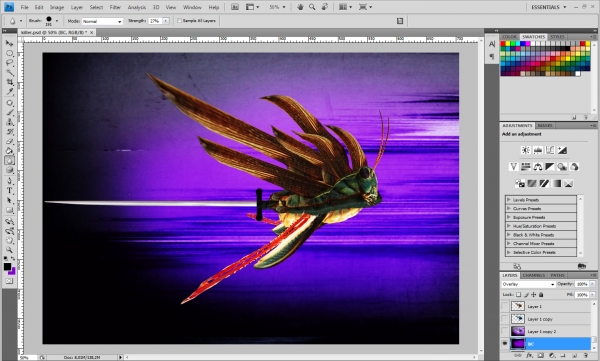Select the Layer 1 copy 2 thumbnail
The height and width of the screenshot is (361, 600).
[x=518, y=331]
